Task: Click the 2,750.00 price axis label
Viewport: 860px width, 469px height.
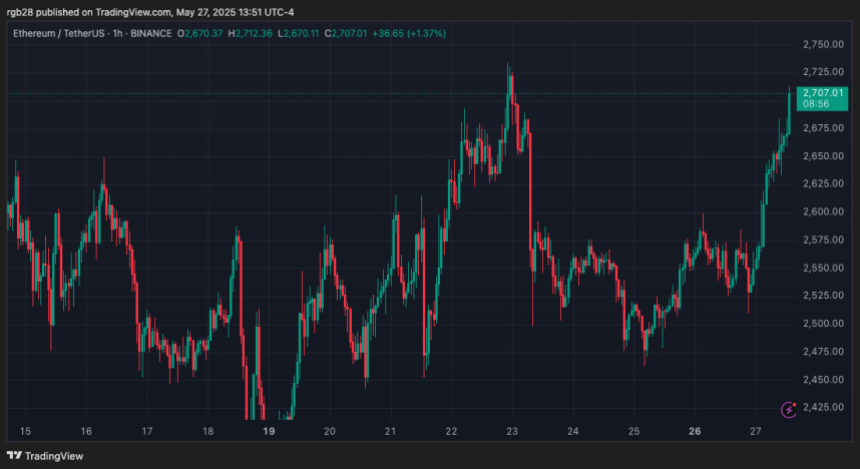Action: 821,44
